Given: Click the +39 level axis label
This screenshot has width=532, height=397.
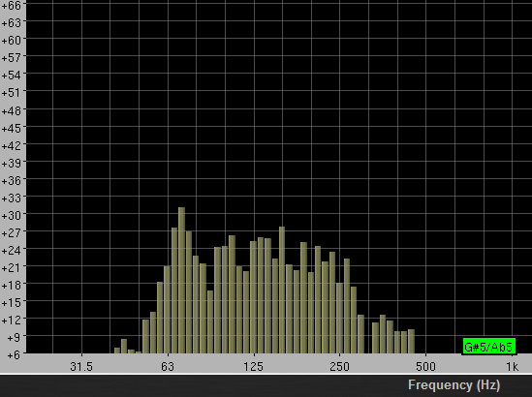Looking at the screenshot, I should click(12, 163).
